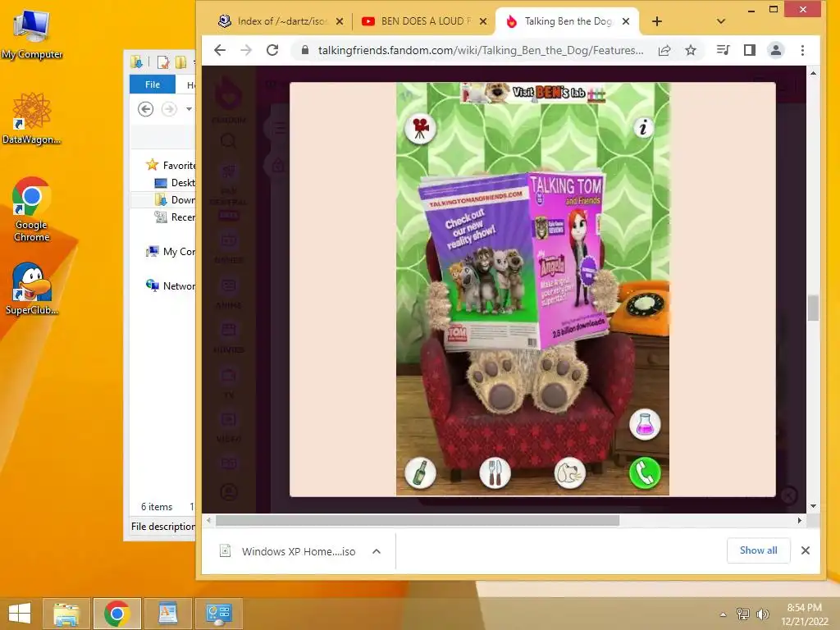The width and height of the screenshot is (840, 630).
Task: Click the new folder icon in Explorer title bar
Action: point(180,62)
